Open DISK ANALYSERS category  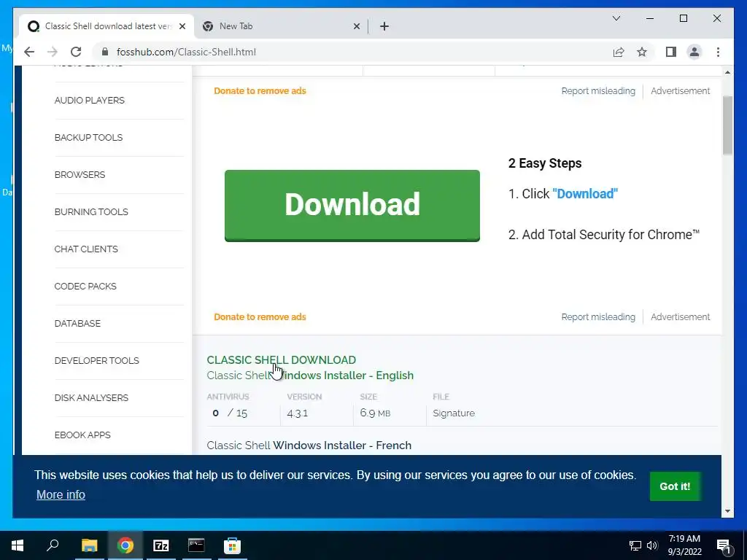coord(91,397)
